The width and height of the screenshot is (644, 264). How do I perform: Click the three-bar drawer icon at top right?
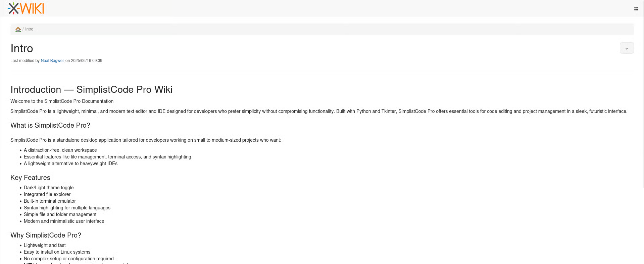tap(636, 9)
